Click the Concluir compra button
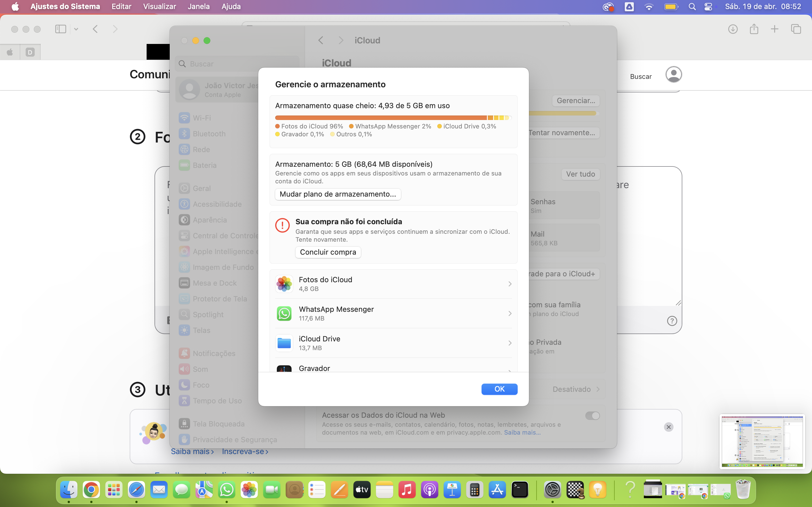The height and width of the screenshot is (507, 812). [x=328, y=252]
